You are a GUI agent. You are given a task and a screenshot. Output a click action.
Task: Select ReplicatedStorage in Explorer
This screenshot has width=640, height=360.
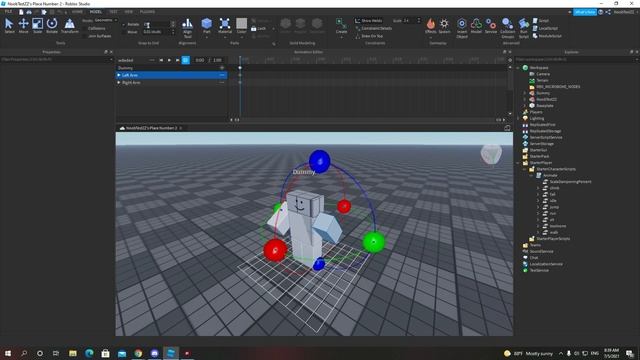click(545, 131)
